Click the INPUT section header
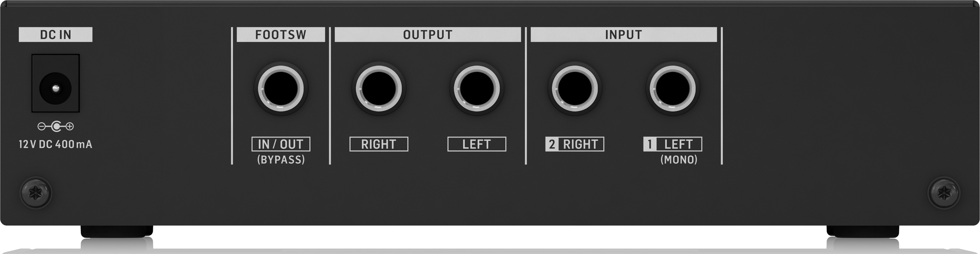This screenshot has height=254, width=980. click(x=624, y=35)
